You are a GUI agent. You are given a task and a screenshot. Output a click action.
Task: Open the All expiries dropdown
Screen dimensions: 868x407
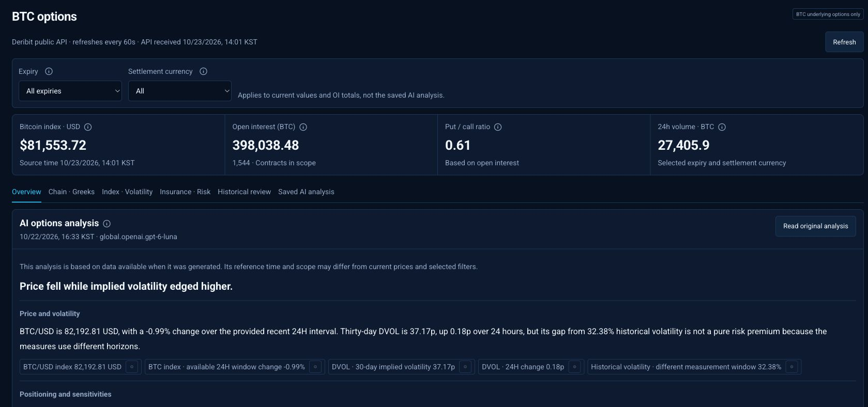(x=70, y=91)
